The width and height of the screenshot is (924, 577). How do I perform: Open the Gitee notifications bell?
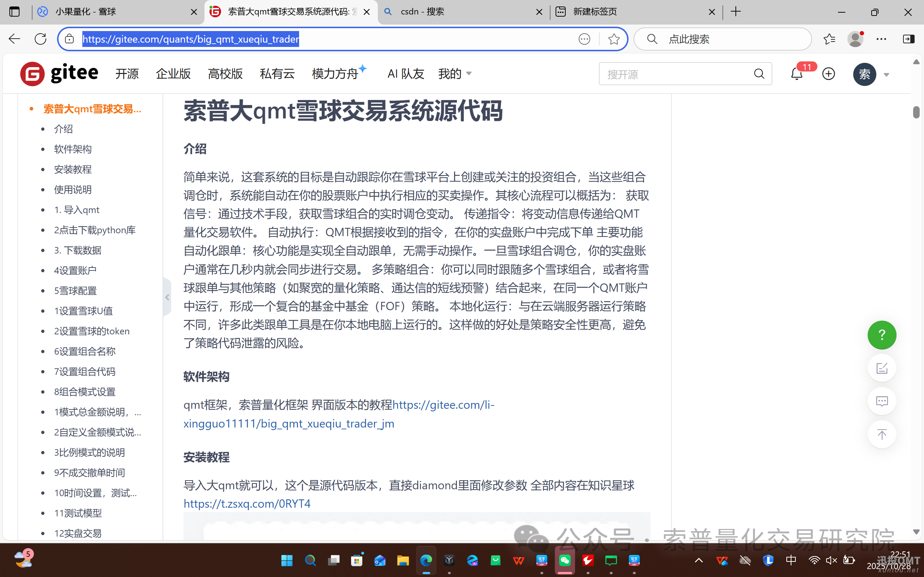796,74
